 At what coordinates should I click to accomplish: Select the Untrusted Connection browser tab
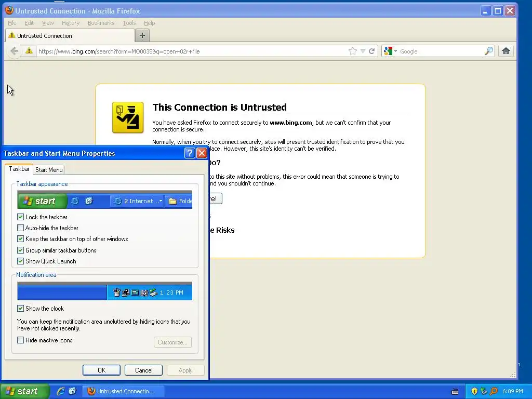coord(70,36)
